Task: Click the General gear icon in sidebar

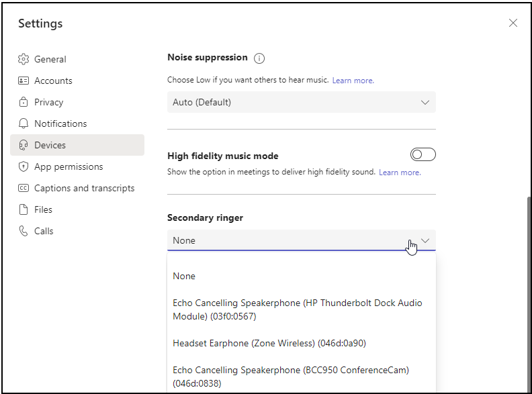Action: coord(24,59)
